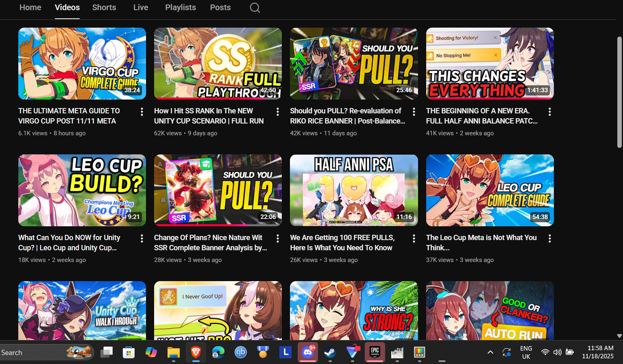The image size is (623, 364).
Task: Open the volume speaker icon in system tray
Action: coord(557,352)
